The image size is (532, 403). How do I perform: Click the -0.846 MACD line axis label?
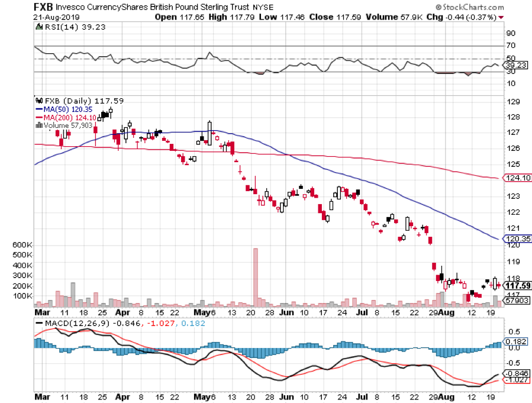point(517,373)
